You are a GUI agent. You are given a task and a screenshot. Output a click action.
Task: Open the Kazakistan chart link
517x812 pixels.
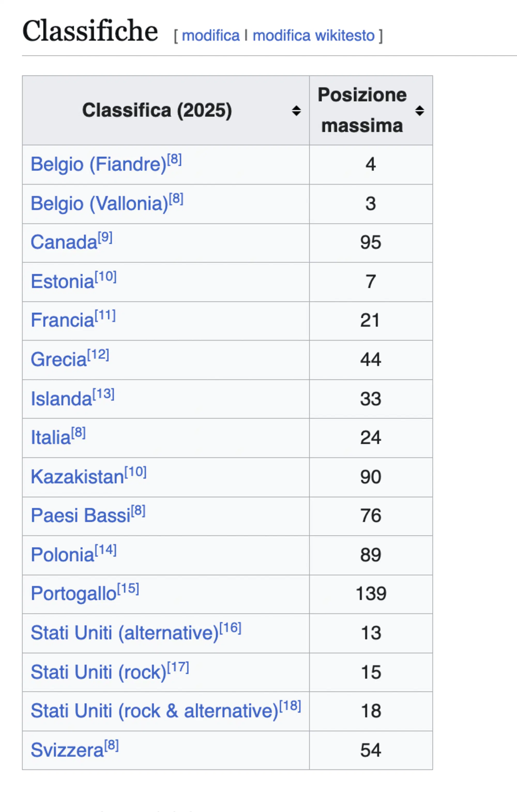(x=77, y=477)
